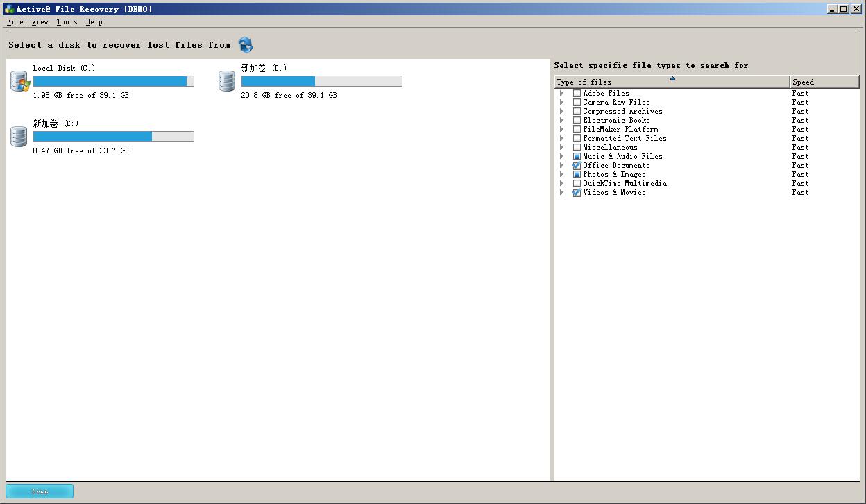Select the 新加卷 (E:) label

tap(56, 123)
